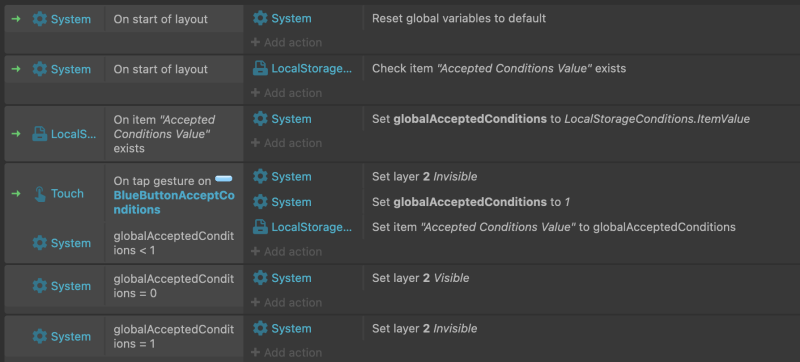The width and height of the screenshot is (800, 362).
Task: Click the System gear icon in first event
Action: pyautogui.click(x=39, y=19)
